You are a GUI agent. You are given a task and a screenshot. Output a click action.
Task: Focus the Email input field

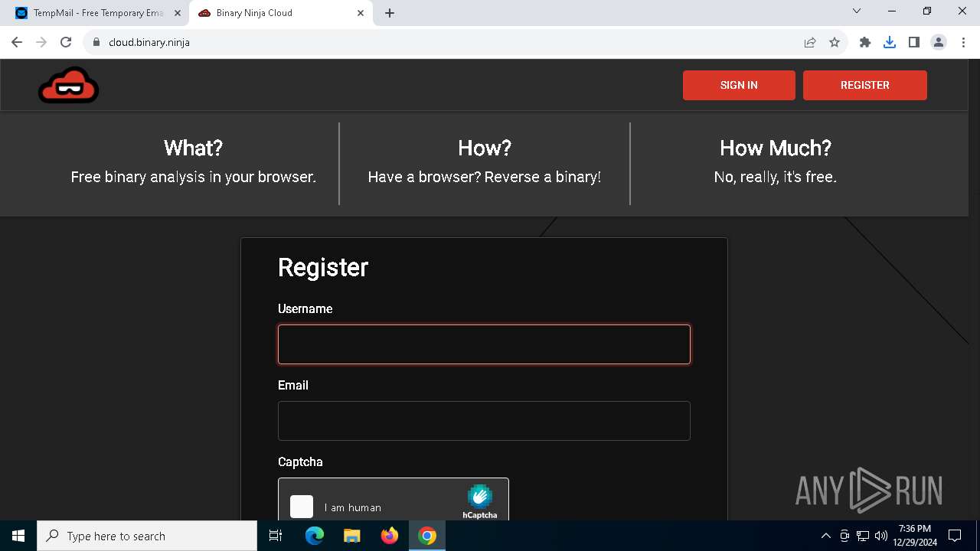[x=484, y=421]
